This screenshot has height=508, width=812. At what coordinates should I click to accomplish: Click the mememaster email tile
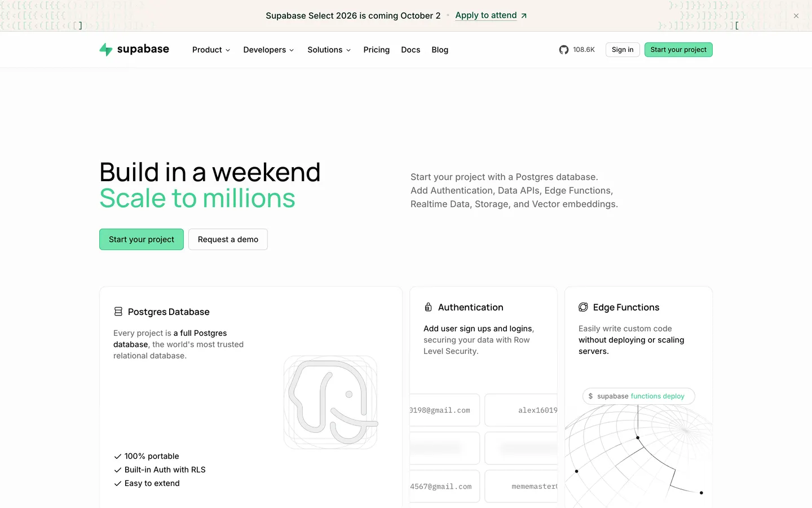pyautogui.click(x=521, y=487)
